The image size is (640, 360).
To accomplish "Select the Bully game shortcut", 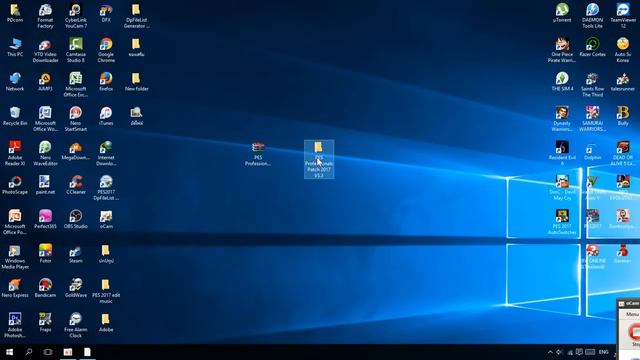I will pos(623,116).
